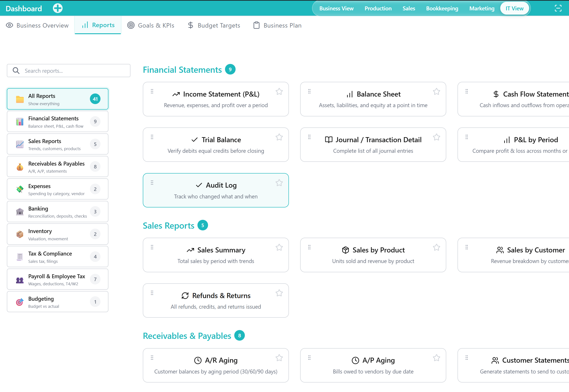Click drag handle on Journal / Transaction Detail
Screen dimensions: 569x392
[309, 137]
